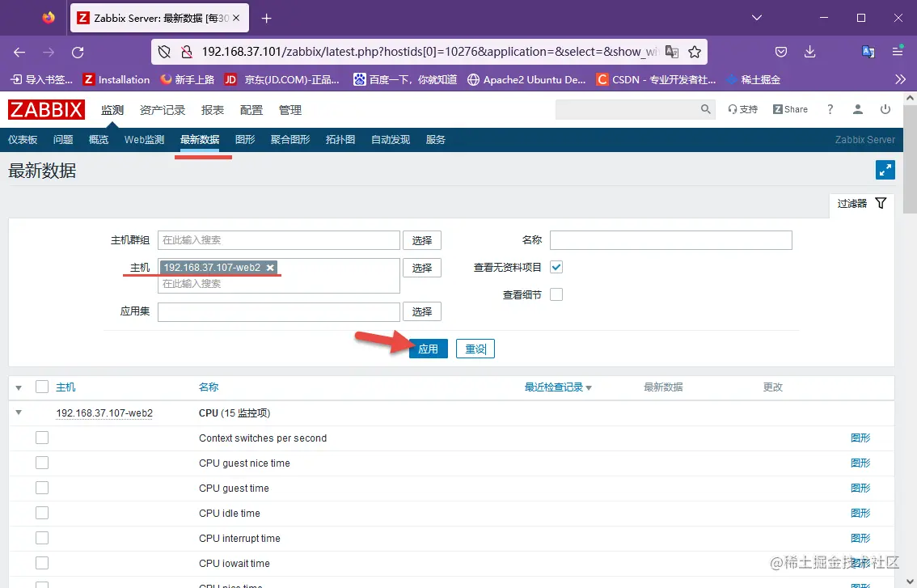Click the fullscreen expand icon beside 最新数据
The height and width of the screenshot is (588, 917).
[885, 170]
